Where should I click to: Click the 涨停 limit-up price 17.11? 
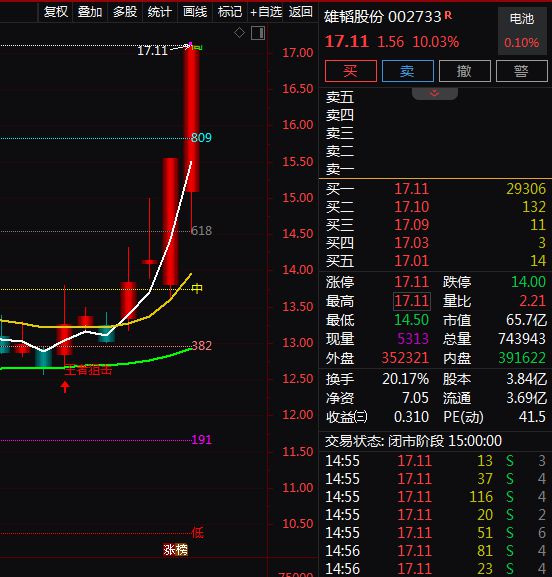pyautogui.click(x=412, y=282)
